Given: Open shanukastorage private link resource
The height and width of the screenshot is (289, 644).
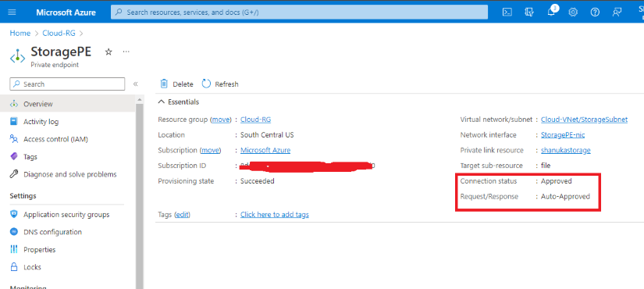Looking at the screenshot, I should coord(566,151).
